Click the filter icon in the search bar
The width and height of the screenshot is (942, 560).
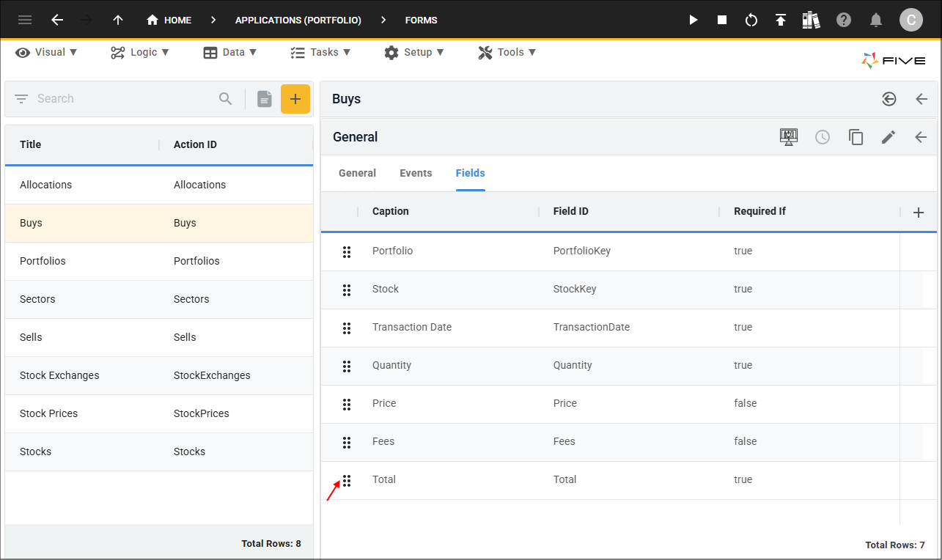21,98
